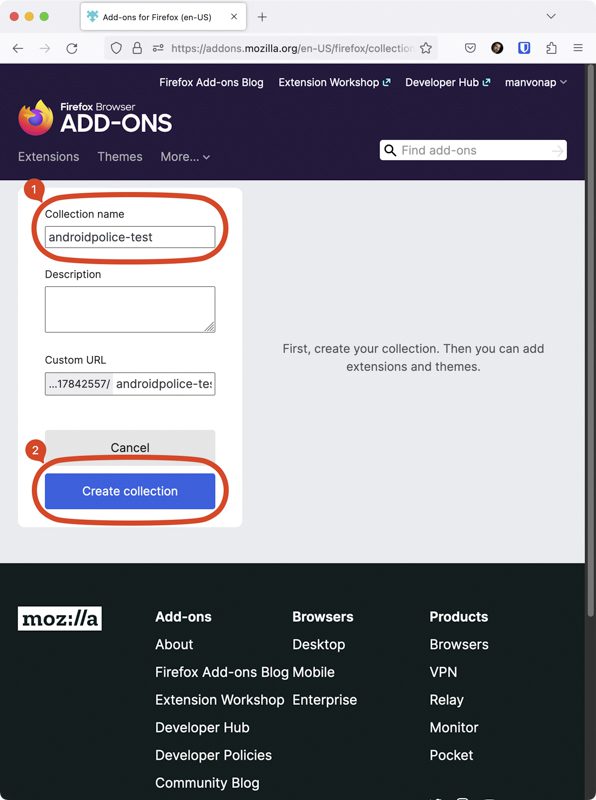This screenshot has height=800, width=596.
Task: Expand the manvonap account dropdown
Action: pyautogui.click(x=535, y=82)
